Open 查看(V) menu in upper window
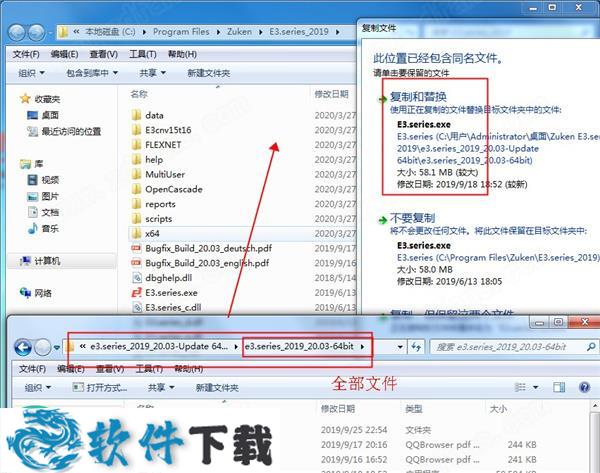 103,54
